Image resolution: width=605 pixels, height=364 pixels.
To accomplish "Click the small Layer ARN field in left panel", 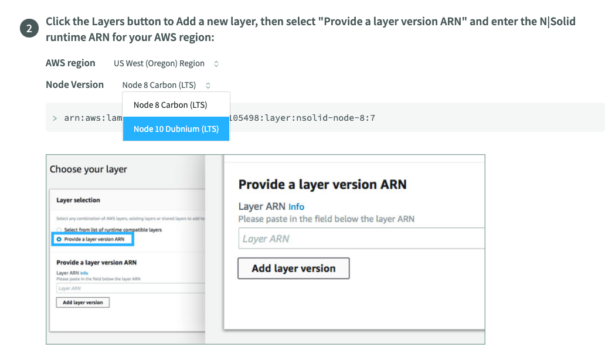I will (130, 288).
